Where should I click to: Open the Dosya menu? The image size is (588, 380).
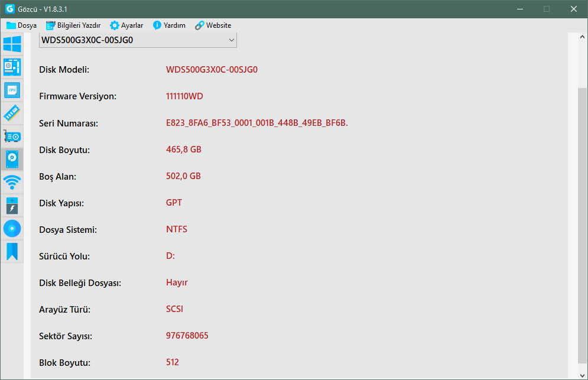pos(22,25)
